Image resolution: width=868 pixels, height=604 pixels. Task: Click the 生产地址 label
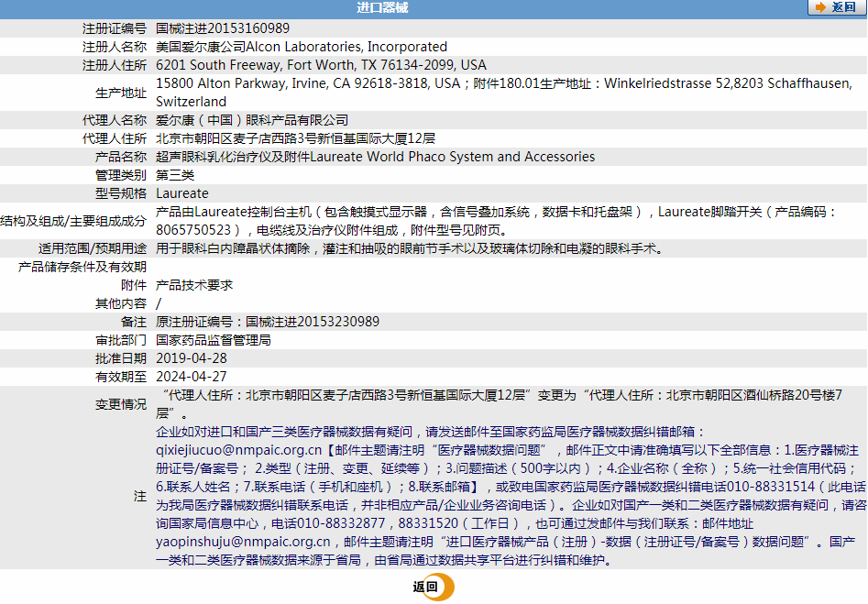pyautogui.click(x=121, y=93)
